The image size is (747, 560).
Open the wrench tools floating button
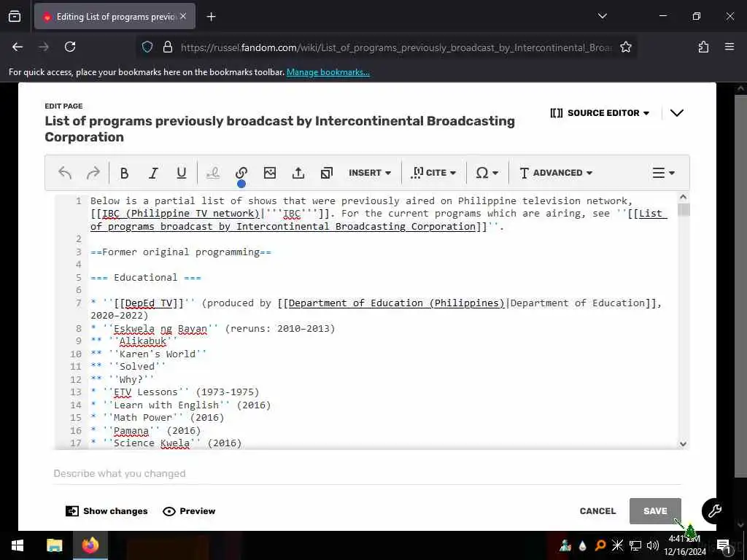714,511
